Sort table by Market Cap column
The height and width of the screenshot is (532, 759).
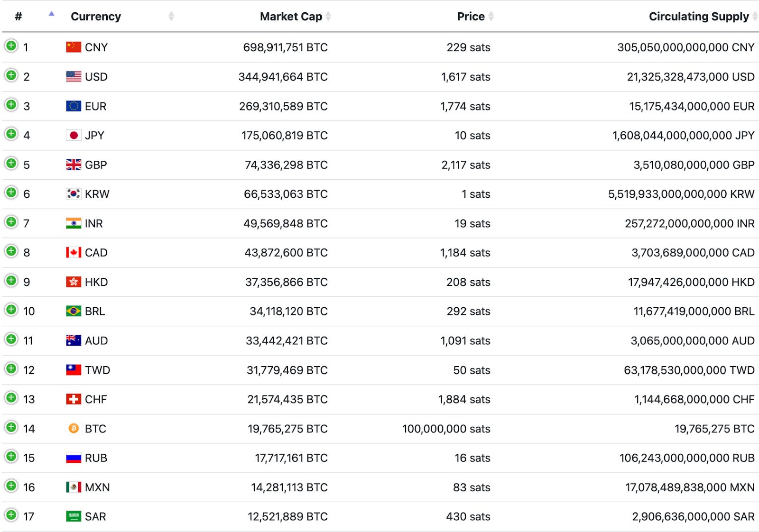[x=295, y=17]
